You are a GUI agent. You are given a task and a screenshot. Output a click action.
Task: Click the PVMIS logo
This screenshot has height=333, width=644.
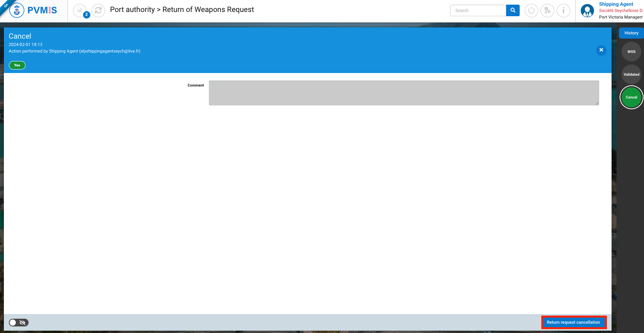point(34,10)
